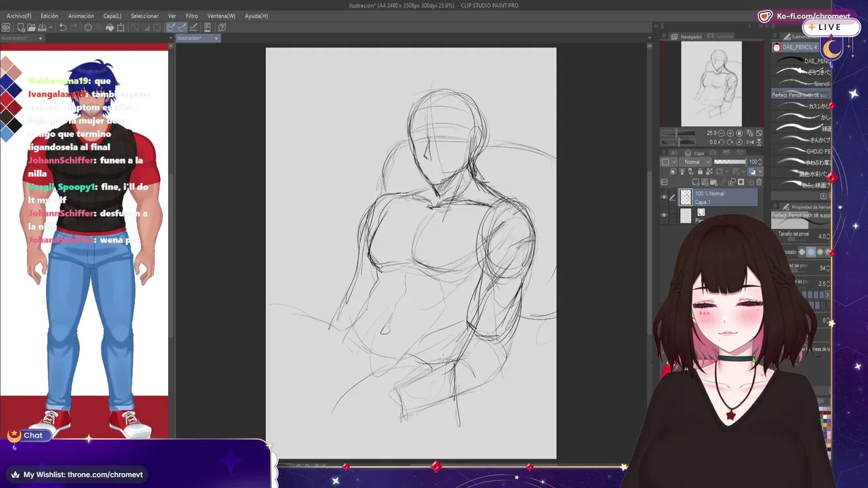This screenshot has height=488, width=868.
Task: Open the Clip Studio launcher icon
Action: pos(6,28)
